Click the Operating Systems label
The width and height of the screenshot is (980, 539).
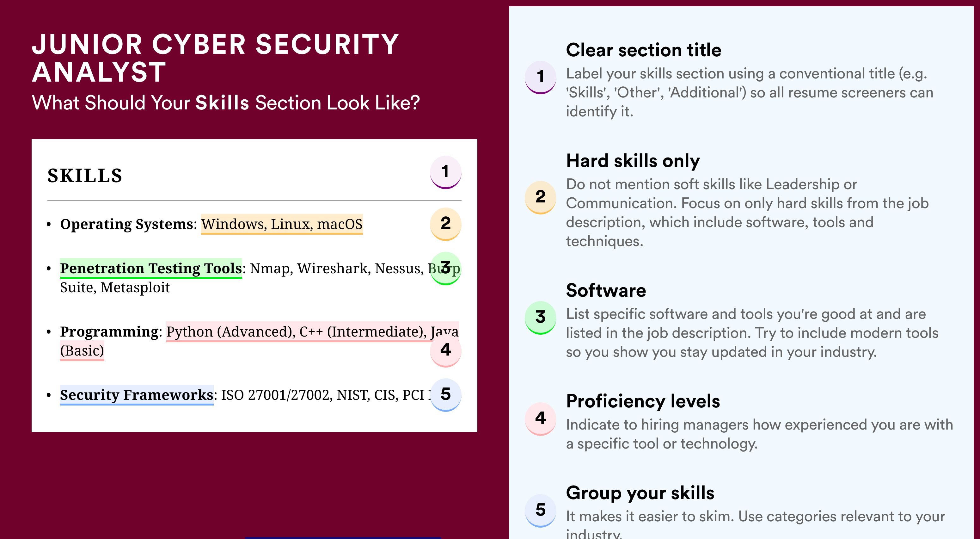coord(127,224)
